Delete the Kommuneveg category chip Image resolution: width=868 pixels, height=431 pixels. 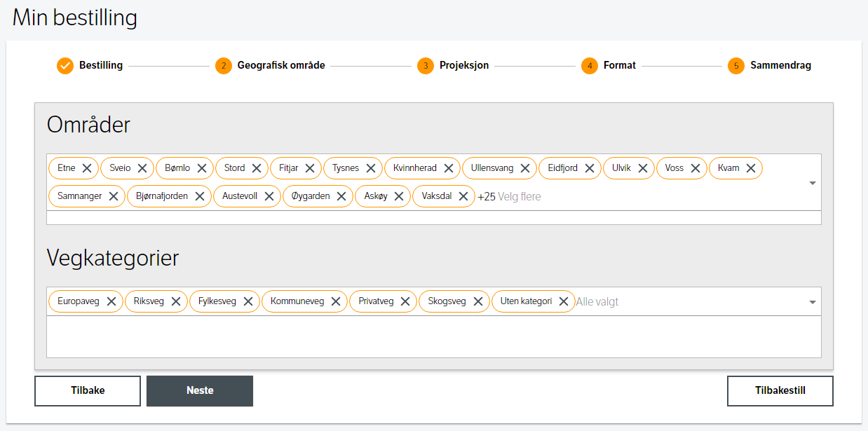pyautogui.click(x=335, y=301)
